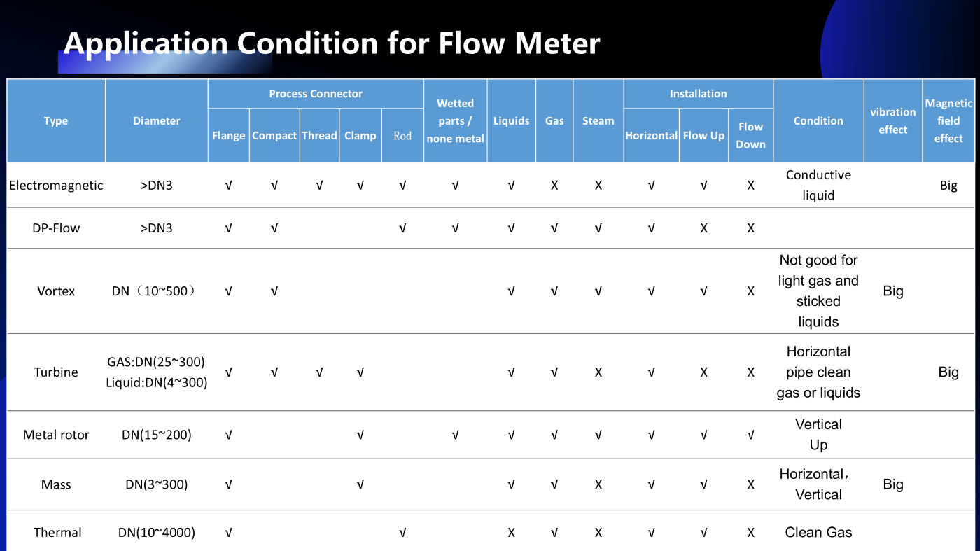Select the 'Wetted parts / none metal' header
980x551 pixels.
pyautogui.click(x=455, y=121)
